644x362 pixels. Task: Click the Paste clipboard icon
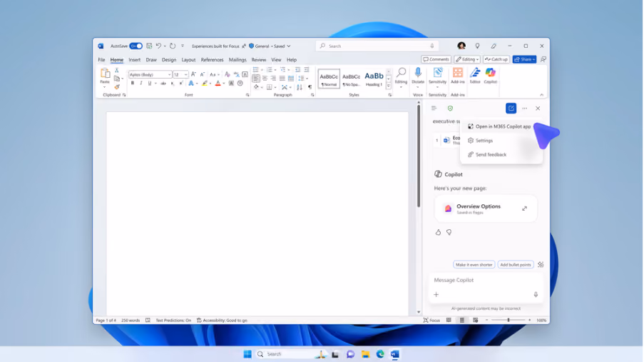[x=105, y=74]
